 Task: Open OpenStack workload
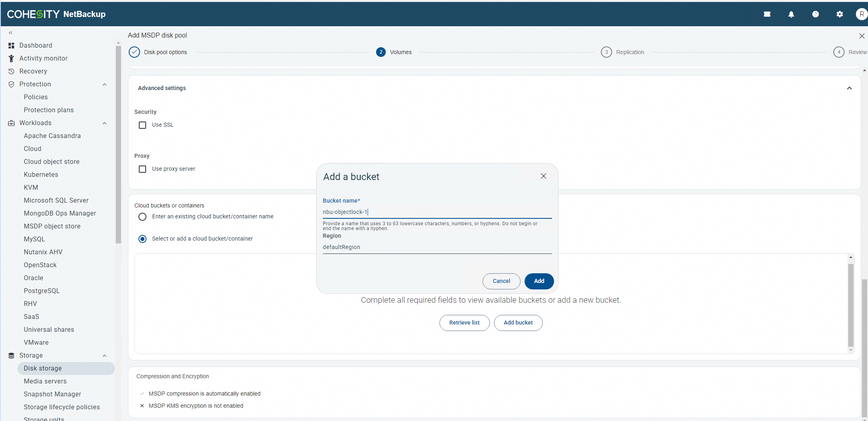40,265
